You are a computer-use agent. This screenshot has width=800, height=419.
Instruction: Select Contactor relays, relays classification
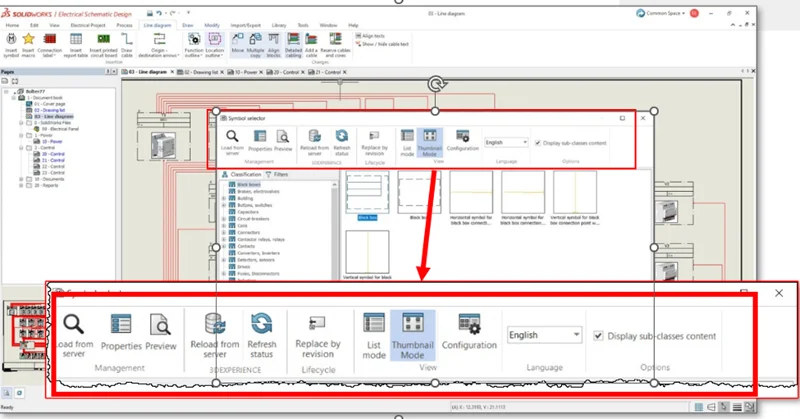click(261, 239)
